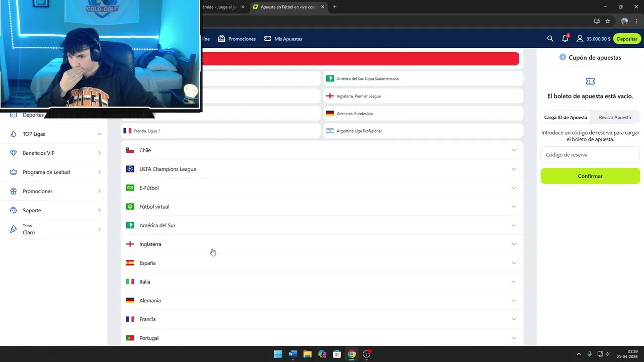Expand the Italia row chevron

point(514,282)
